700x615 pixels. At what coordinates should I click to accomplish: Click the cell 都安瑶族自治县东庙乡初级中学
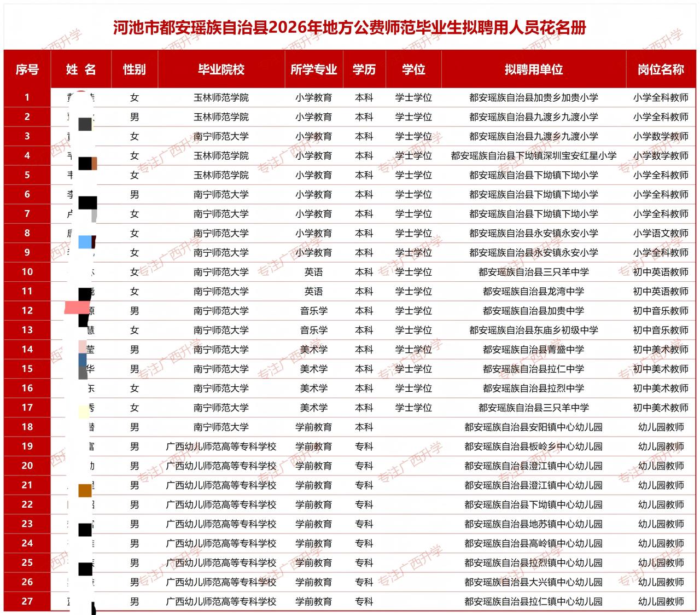click(x=534, y=330)
